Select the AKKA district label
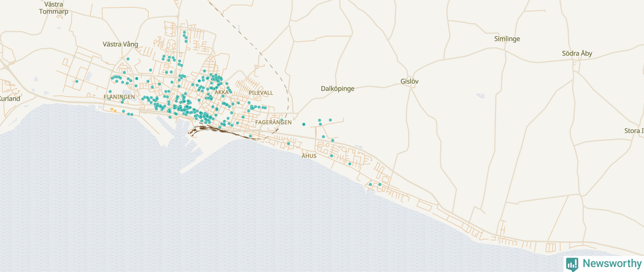The width and height of the screenshot is (644, 272). (x=221, y=92)
